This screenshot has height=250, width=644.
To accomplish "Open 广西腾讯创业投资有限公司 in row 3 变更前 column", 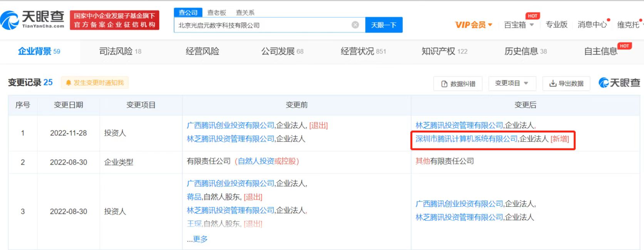I will click(x=230, y=183).
